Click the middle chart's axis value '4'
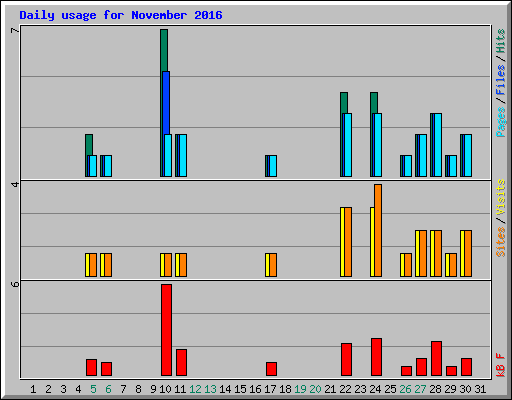 [15, 184]
